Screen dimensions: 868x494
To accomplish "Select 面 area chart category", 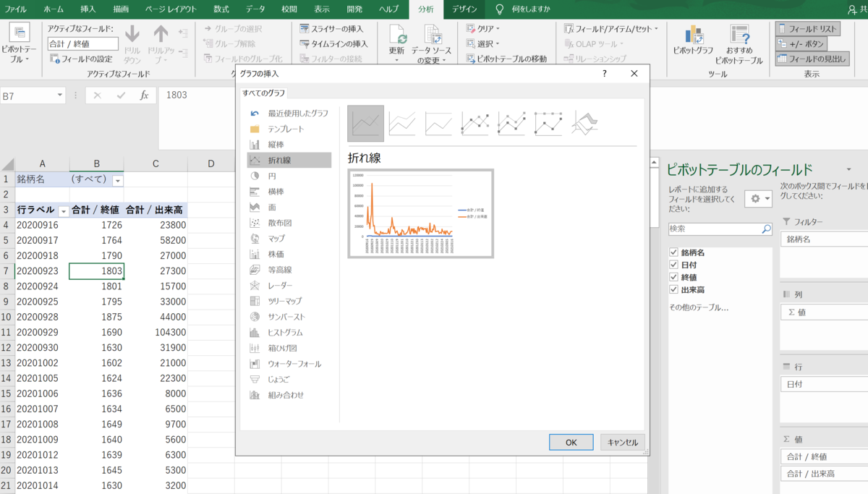I will (289, 207).
